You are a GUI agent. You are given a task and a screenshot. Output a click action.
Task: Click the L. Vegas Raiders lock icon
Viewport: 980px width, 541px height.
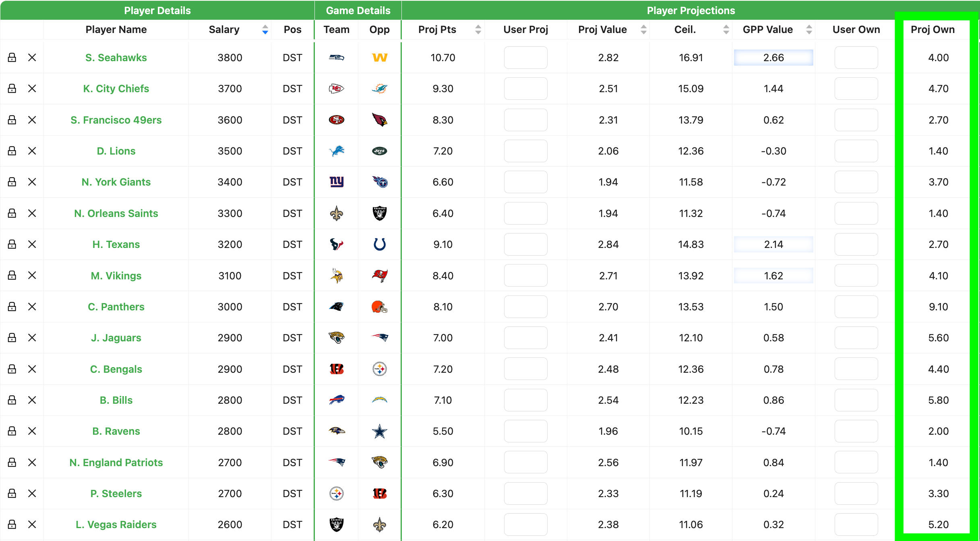click(12, 524)
